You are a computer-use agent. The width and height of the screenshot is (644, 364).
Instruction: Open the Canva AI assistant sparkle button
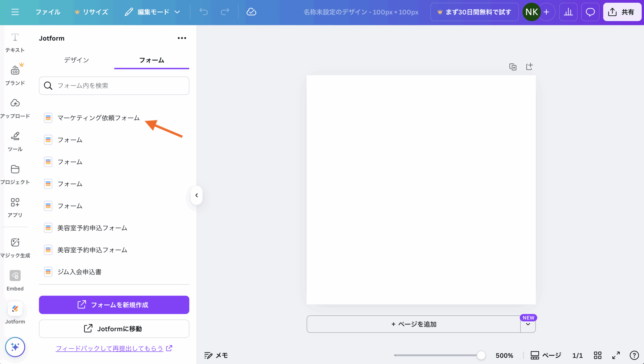tap(15, 347)
